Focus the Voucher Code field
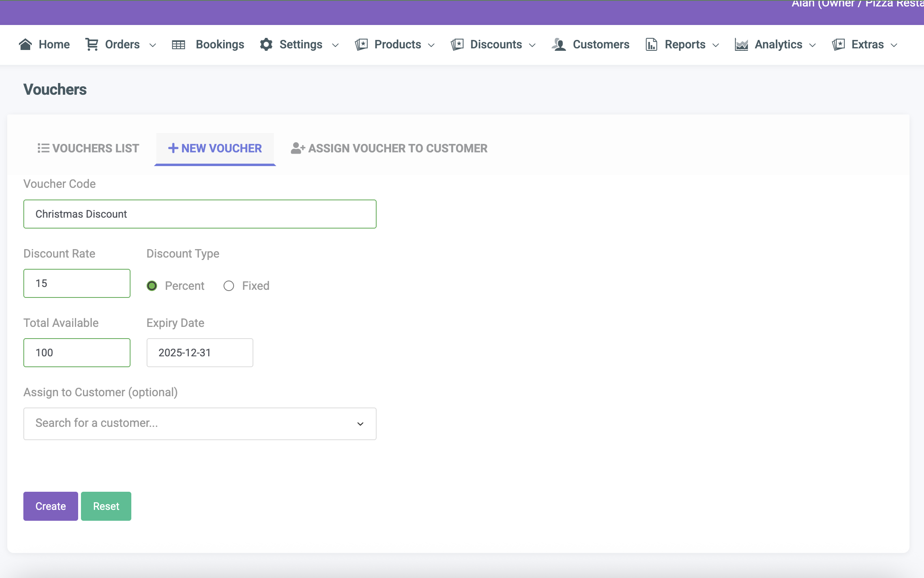924x578 pixels. (x=200, y=214)
